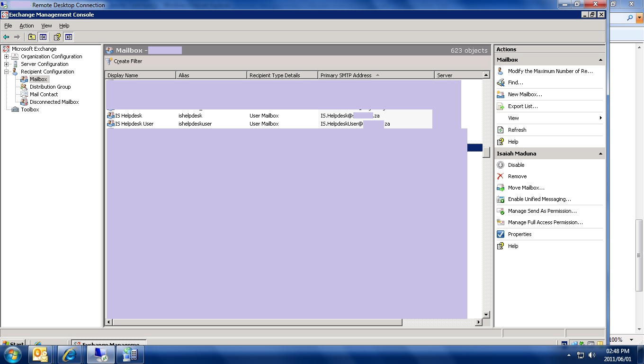Click the horizontal scrollbar thumb in list
The height and width of the screenshot is (364, 644).
[257, 322]
